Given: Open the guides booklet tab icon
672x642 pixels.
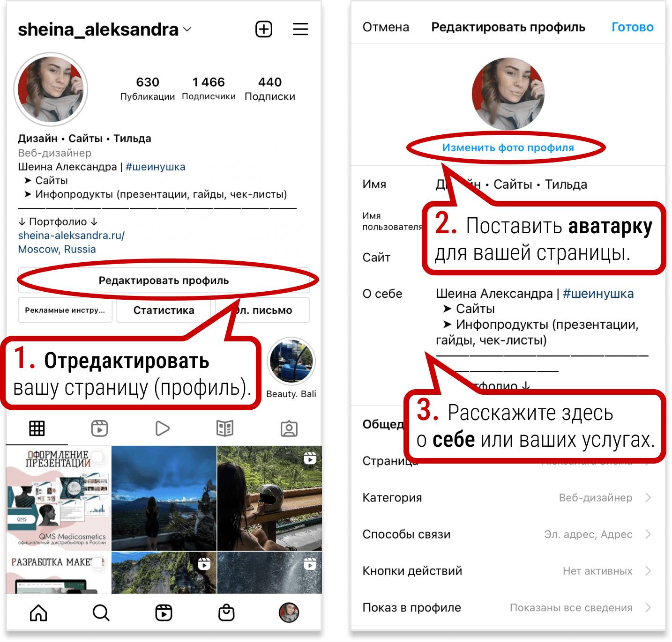Looking at the screenshot, I should (225, 428).
